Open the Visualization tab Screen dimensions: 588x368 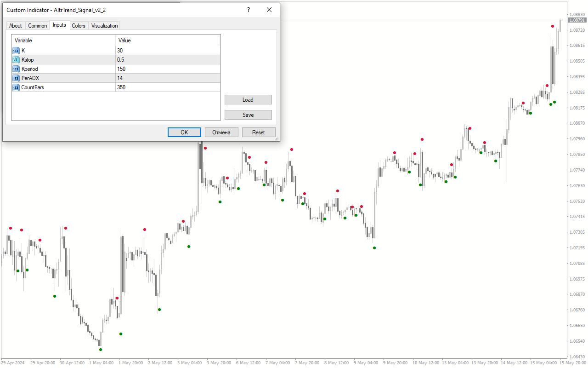pos(105,26)
